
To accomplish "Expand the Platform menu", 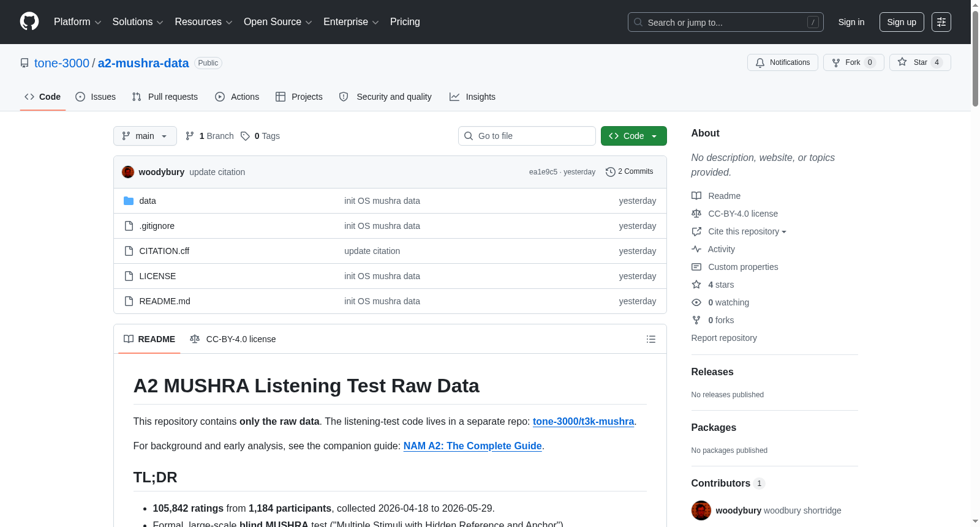I will 77,22.
